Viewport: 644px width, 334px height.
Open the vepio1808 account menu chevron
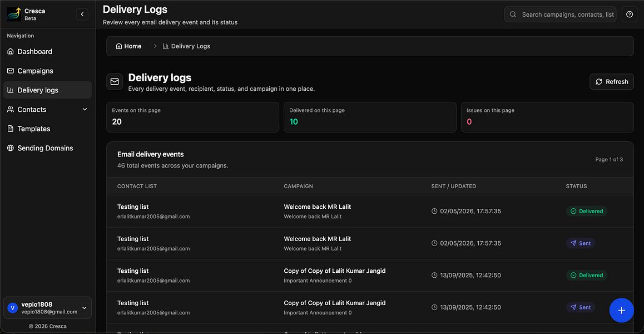[x=85, y=308]
